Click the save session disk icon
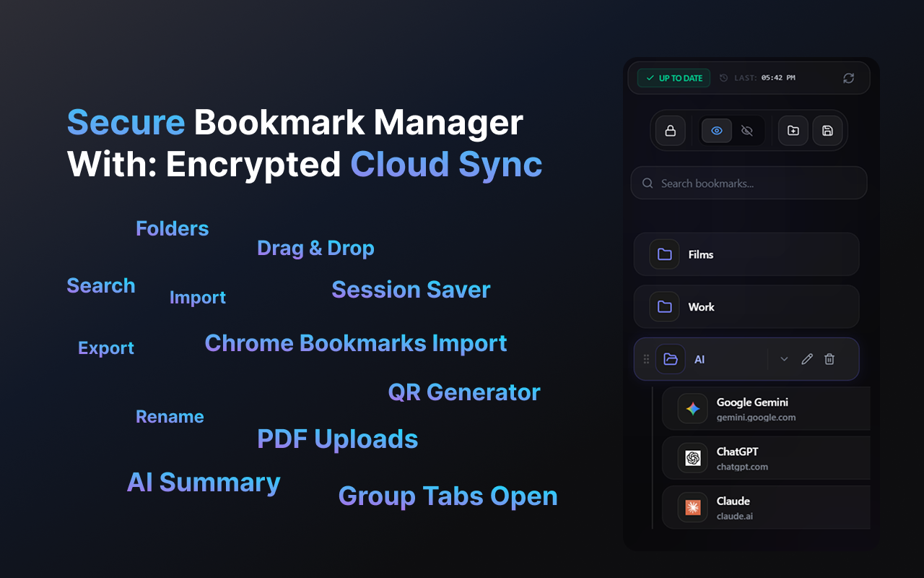924x578 pixels. point(827,131)
